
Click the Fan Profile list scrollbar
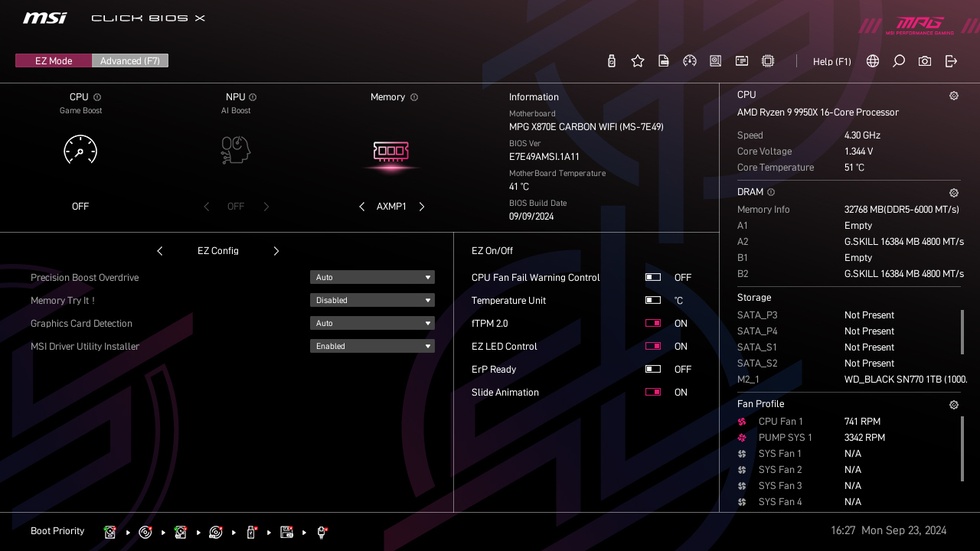[962, 449]
